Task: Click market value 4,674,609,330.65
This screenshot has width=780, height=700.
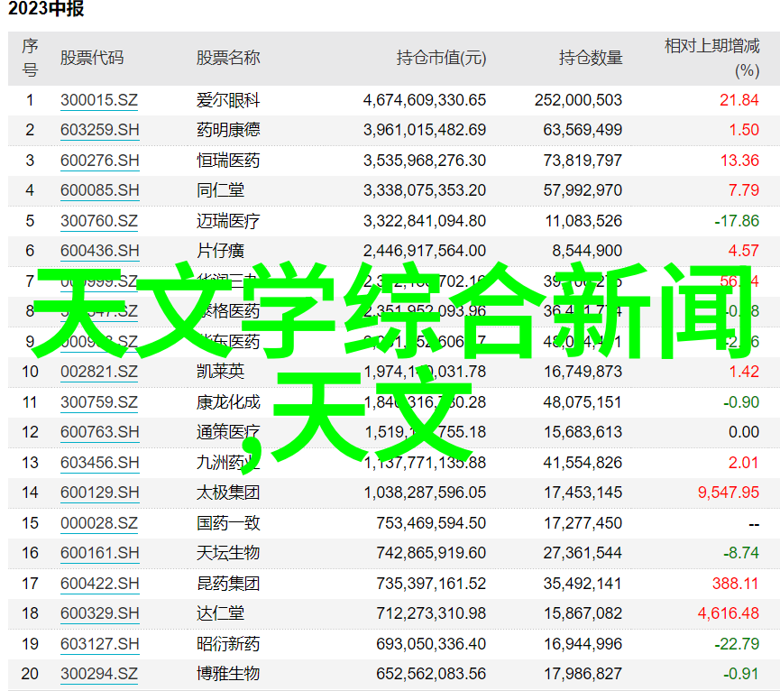Action: (x=425, y=100)
